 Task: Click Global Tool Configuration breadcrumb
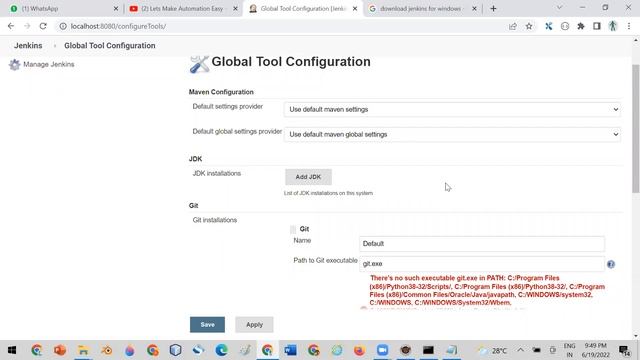point(110,46)
